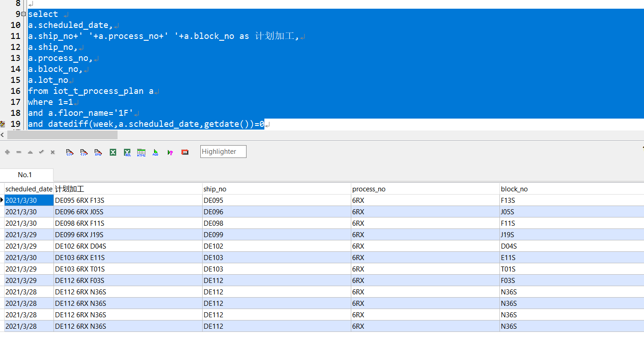644x342 pixels.
Task: Click the icon with magenta question mark
Action: (x=170, y=152)
